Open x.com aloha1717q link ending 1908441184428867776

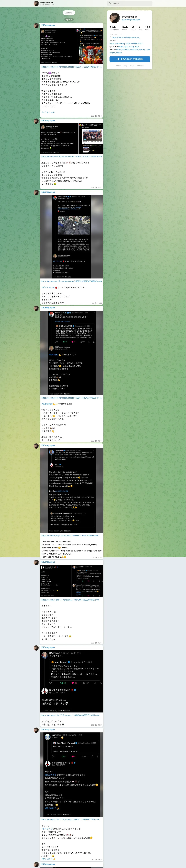pos(70,820)
